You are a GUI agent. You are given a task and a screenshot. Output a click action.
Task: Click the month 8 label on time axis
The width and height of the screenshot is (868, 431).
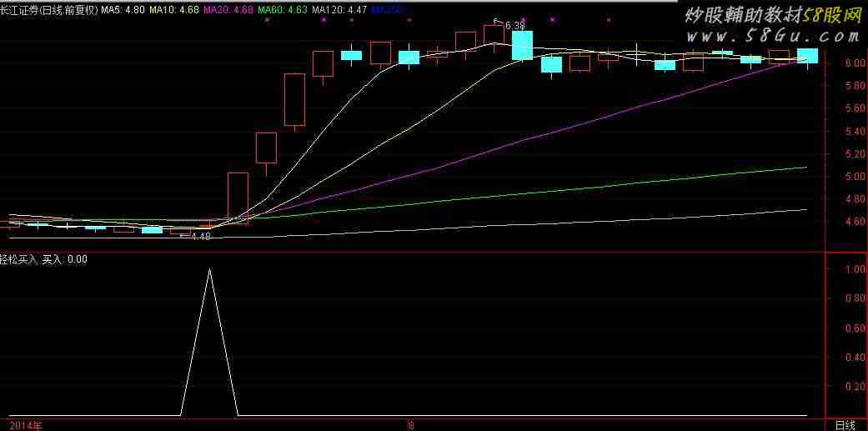point(410,425)
